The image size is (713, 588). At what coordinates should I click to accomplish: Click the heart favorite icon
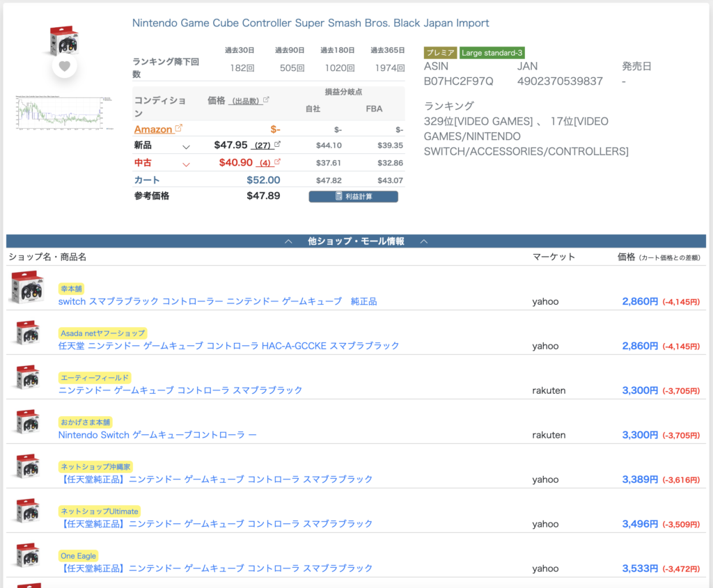pos(65,66)
